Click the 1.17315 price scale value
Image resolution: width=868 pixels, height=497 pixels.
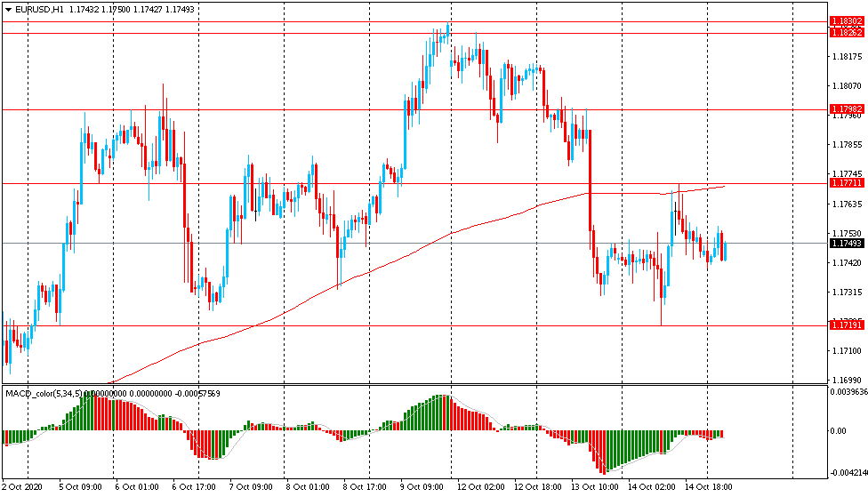(847, 293)
